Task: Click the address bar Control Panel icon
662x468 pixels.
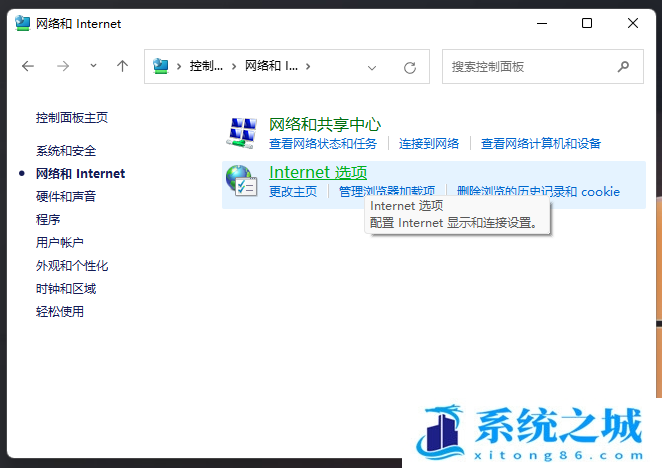Action: 160,66
